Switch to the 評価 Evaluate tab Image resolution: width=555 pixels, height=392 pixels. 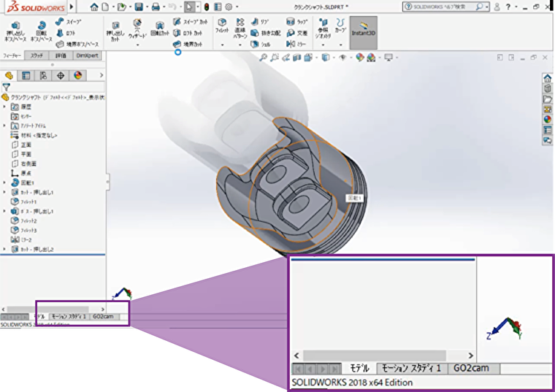[61, 55]
